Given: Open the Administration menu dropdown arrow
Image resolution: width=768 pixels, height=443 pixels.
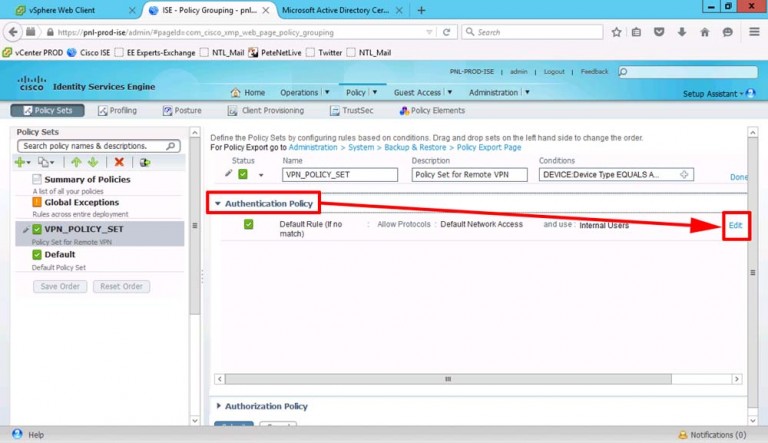Looking at the screenshot, I should (x=527, y=92).
